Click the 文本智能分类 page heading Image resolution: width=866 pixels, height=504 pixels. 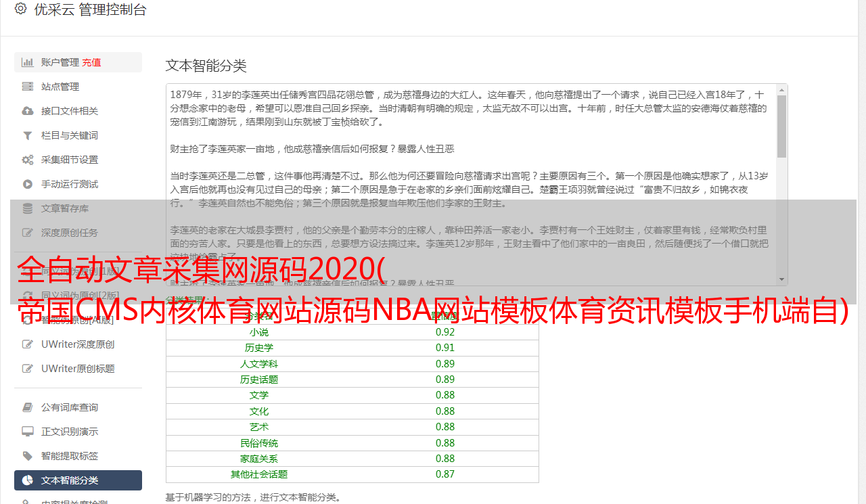point(206,66)
